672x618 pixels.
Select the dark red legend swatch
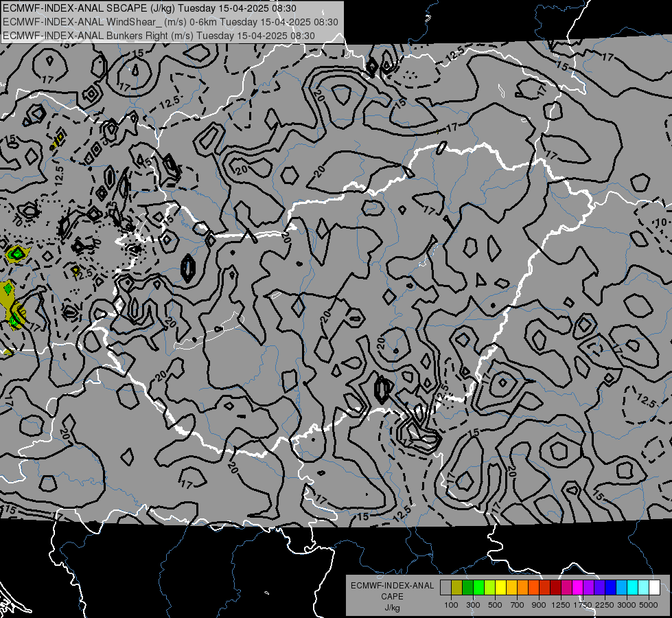(x=555, y=588)
